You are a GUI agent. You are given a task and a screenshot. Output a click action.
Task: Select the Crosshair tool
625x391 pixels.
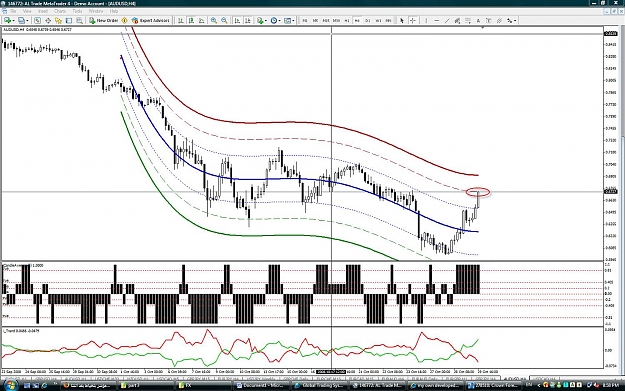(413, 20)
